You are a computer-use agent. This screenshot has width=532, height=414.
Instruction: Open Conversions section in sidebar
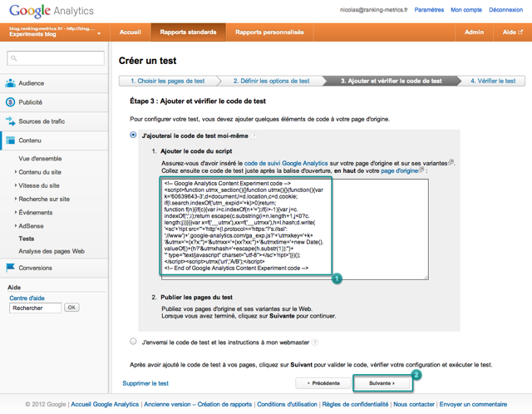click(x=54, y=268)
